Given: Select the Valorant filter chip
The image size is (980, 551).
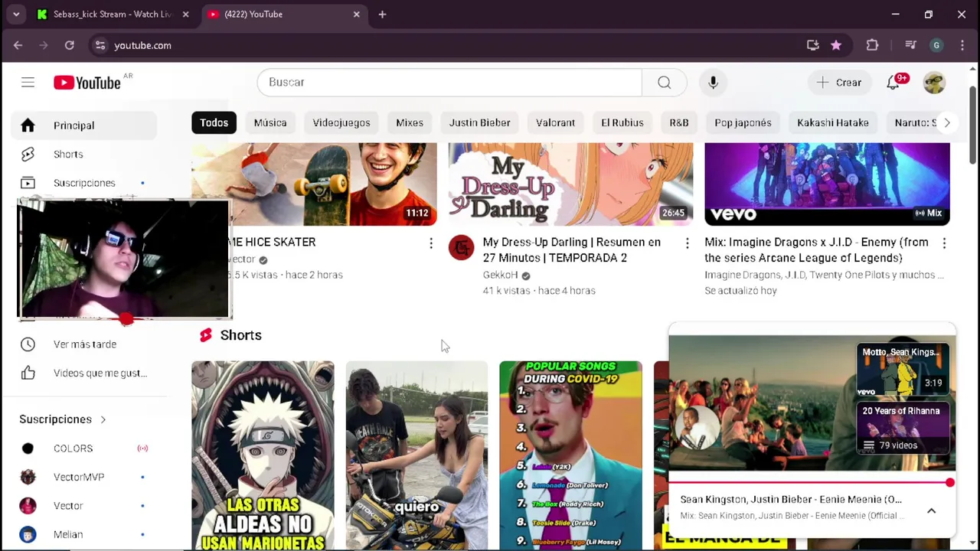Looking at the screenshot, I should (555, 122).
